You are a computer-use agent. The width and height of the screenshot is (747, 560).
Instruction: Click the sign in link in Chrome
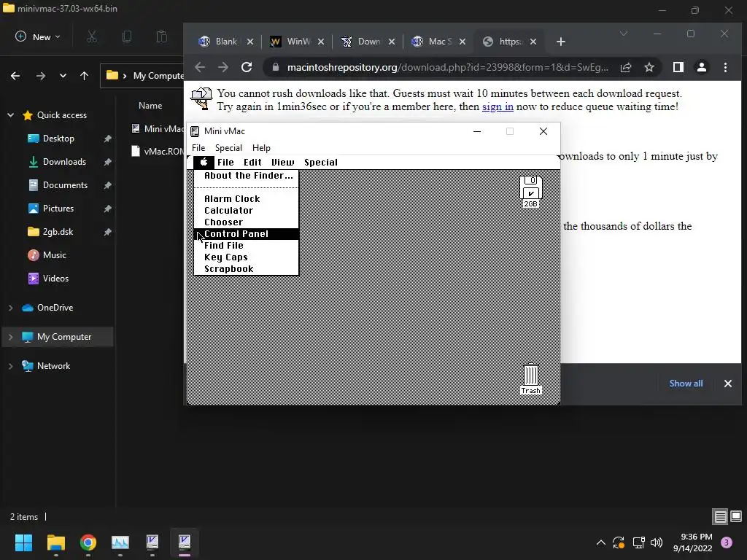[498, 106]
